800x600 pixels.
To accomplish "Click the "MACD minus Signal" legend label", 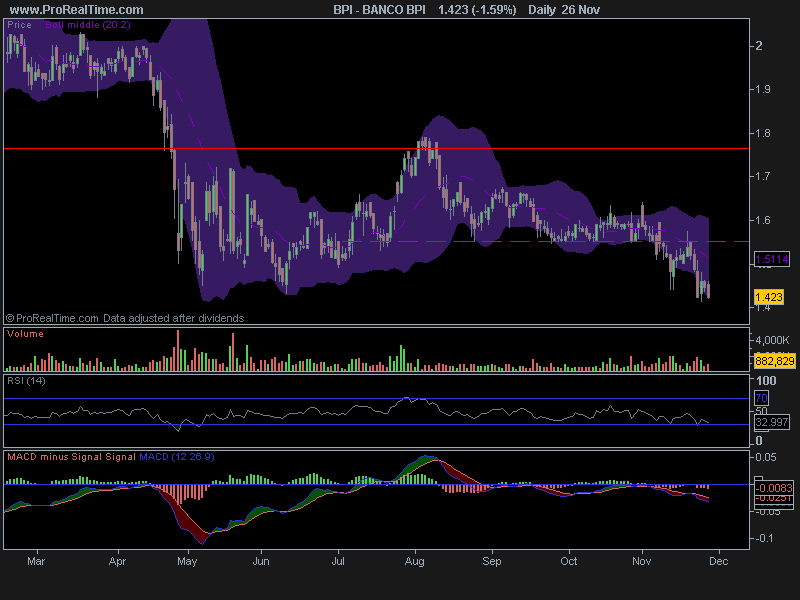I will (55, 457).
